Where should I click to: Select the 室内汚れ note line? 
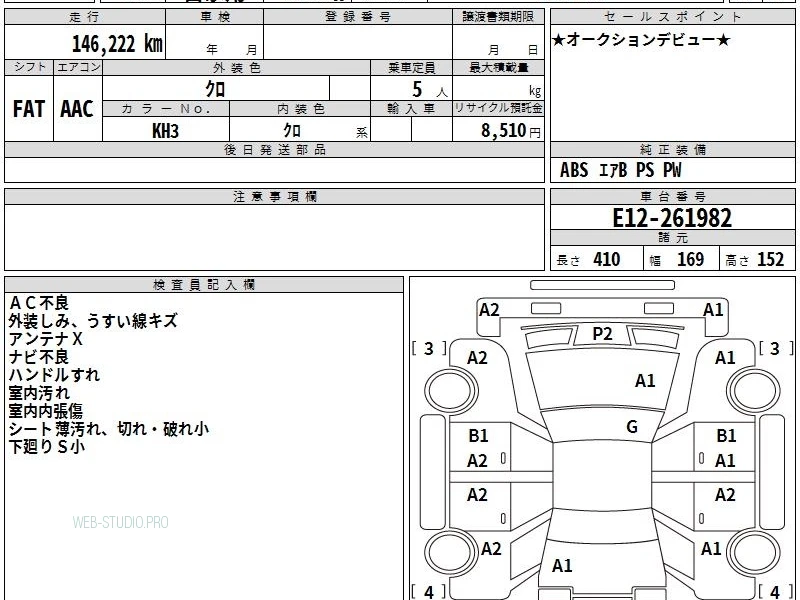tap(39, 393)
